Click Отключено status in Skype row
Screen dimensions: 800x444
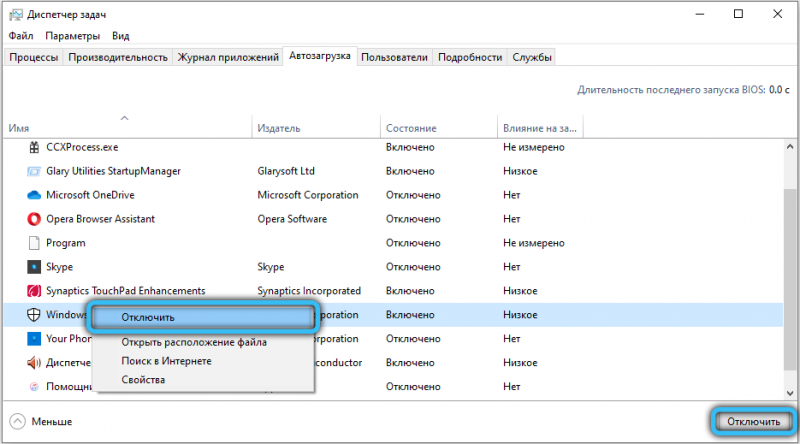[413, 267]
